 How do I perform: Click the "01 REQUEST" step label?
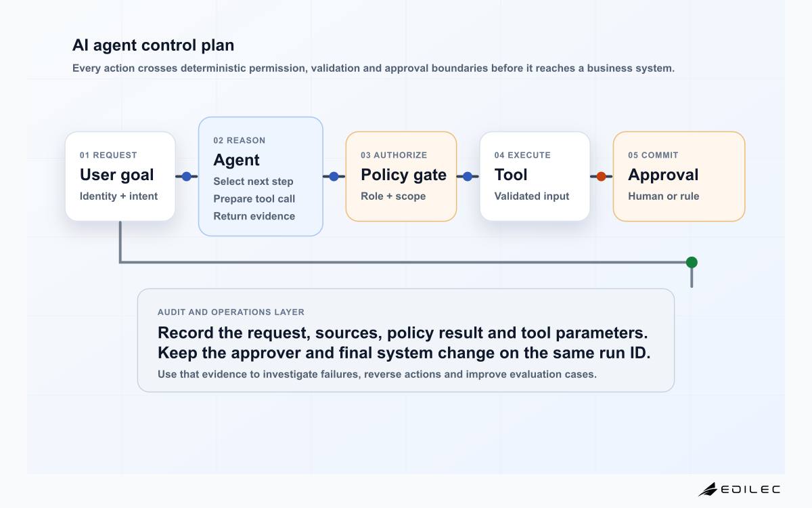click(108, 155)
